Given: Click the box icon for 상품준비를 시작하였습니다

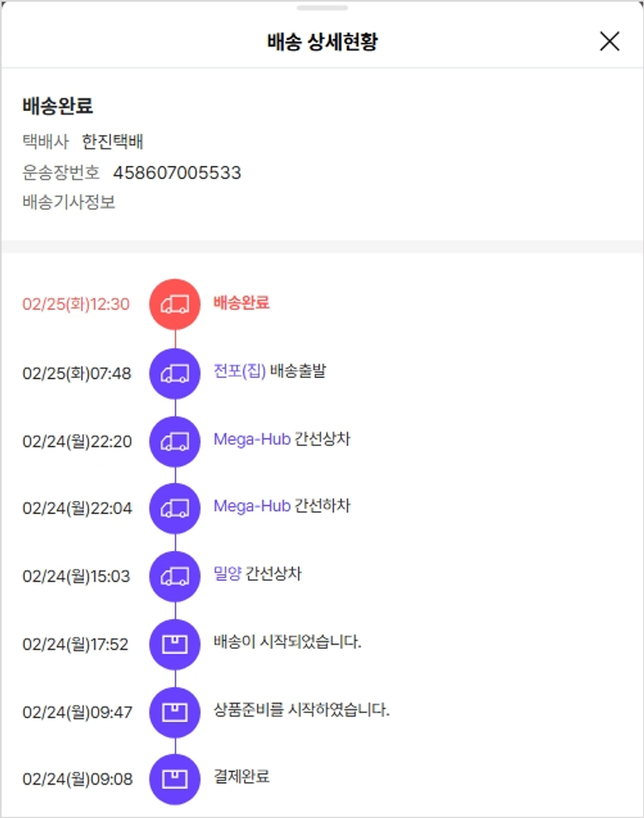Looking at the screenshot, I should 175,711.
